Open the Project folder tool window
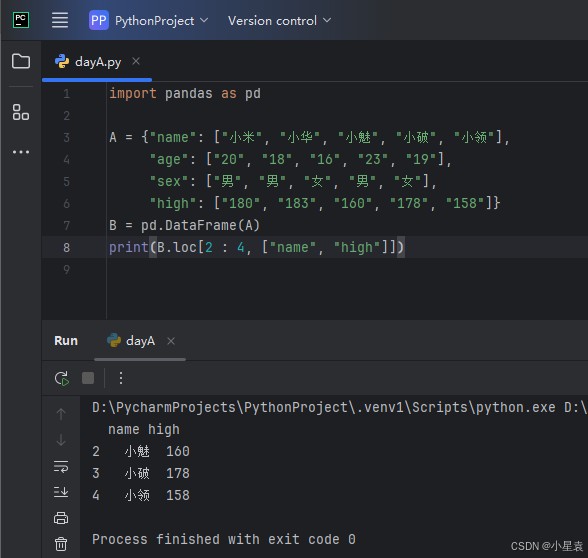The width and height of the screenshot is (588, 558). (21, 61)
